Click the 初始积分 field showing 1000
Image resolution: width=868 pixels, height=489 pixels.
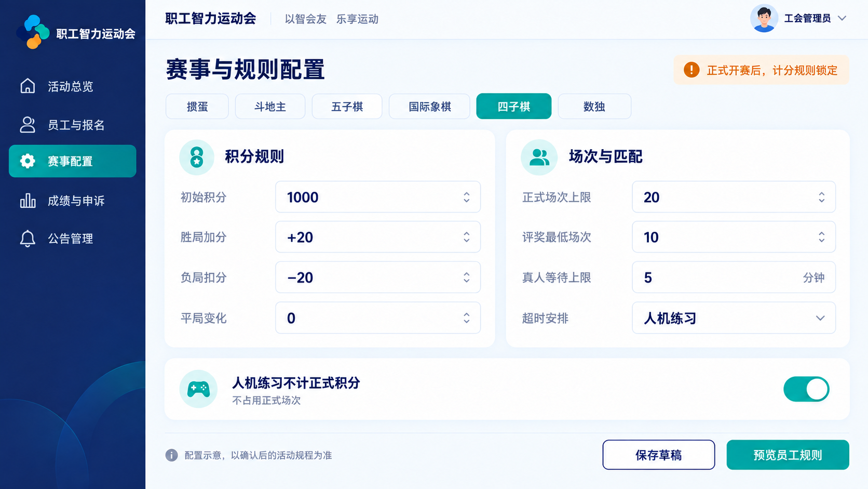(x=378, y=197)
